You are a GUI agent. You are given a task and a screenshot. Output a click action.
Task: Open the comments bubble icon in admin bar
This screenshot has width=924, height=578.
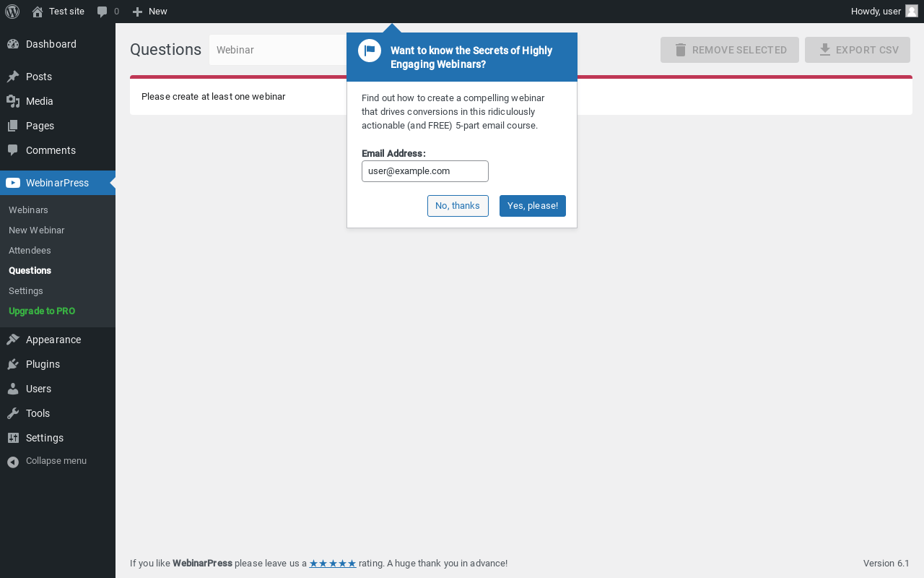[103, 12]
